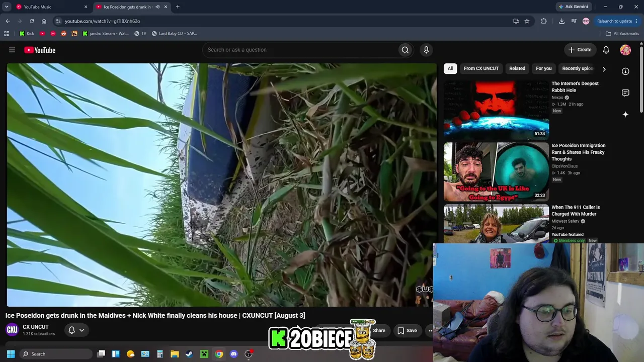This screenshot has height=362, width=644.
Task: Open the YouTube guide hamburger menu
Action: (12, 50)
